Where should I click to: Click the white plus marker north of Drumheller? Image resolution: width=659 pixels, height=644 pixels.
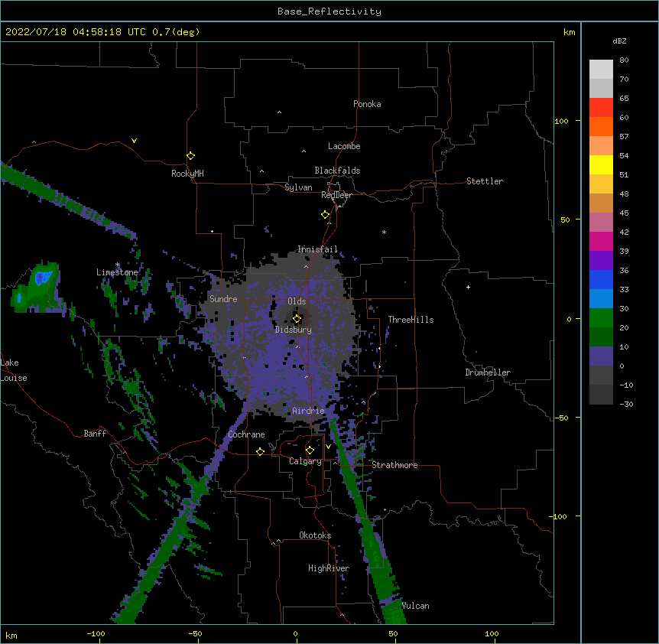468,287
